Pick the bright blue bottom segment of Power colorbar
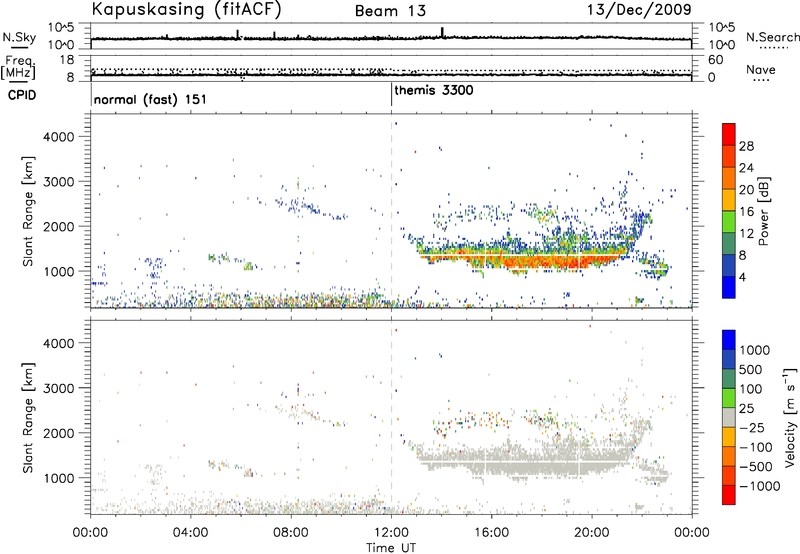The height and width of the screenshot is (554, 800). coord(729,287)
